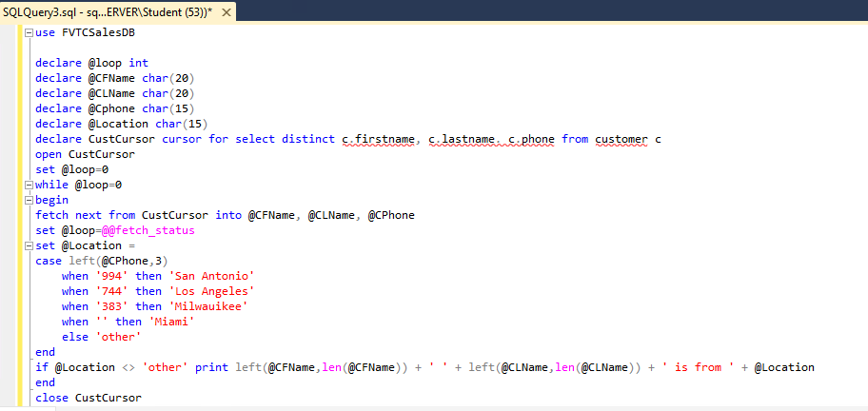The width and height of the screenshot is (868, 411).
Task: Click 'fetch next from CustCursor' text
Action: coord(122,215)
